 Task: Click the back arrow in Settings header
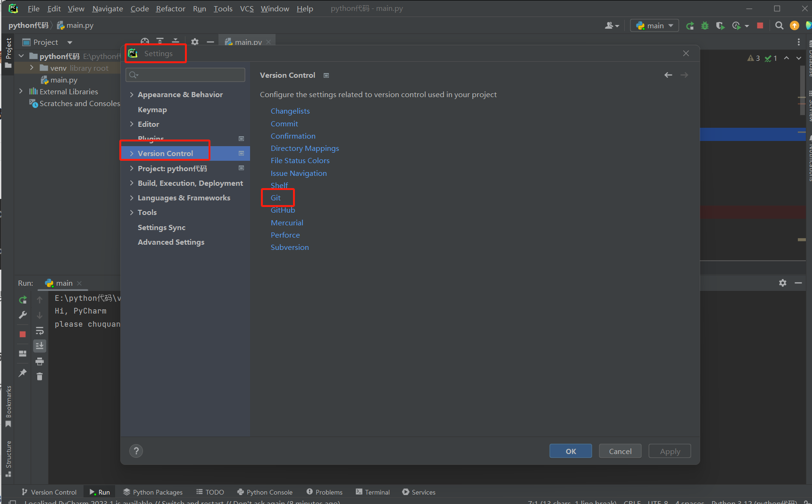pos(668,75)
